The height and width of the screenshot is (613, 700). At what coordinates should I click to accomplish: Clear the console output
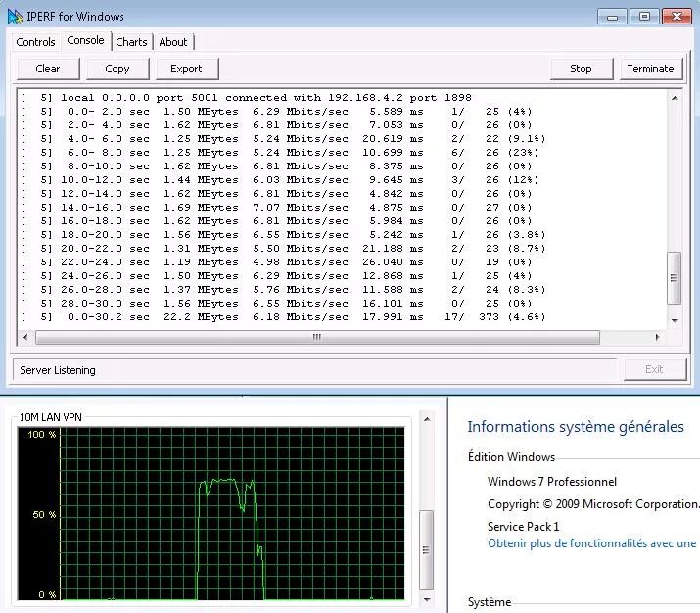click(48, 69)
